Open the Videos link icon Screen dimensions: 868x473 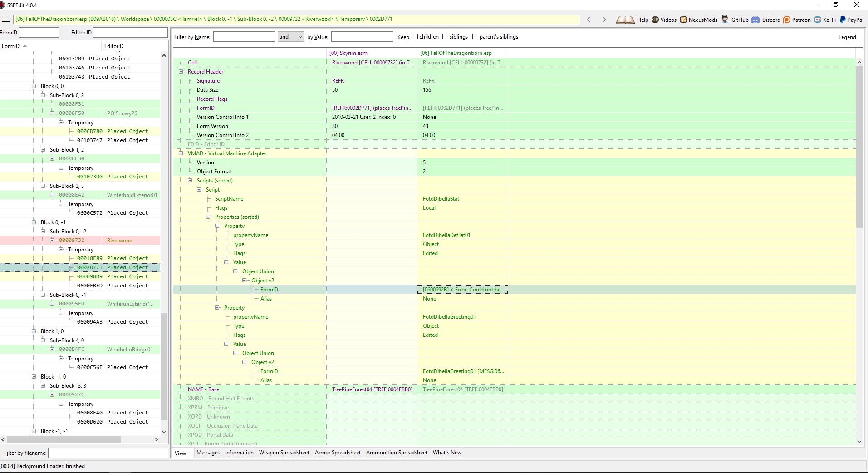pos(655,20)
